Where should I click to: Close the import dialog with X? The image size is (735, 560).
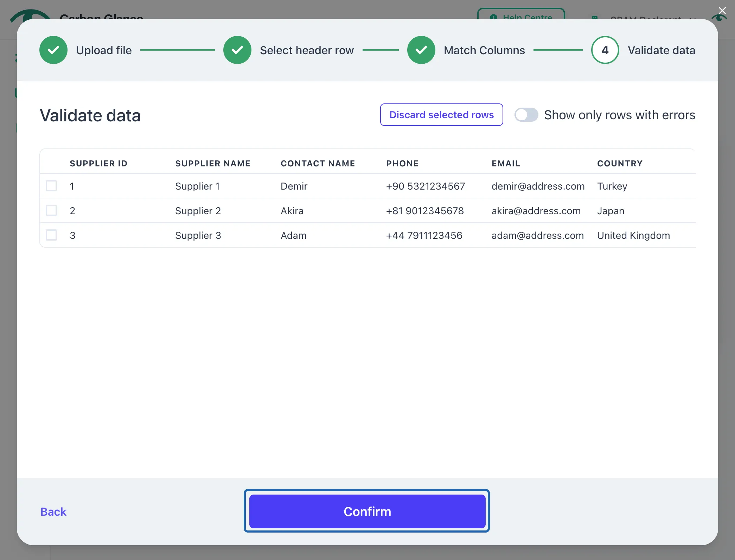tap(722, 11)
